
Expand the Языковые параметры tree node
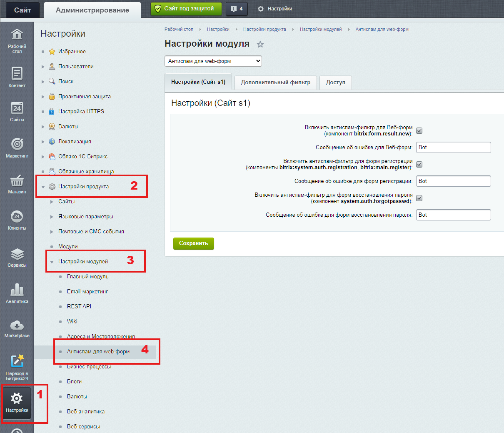(52, 217)
